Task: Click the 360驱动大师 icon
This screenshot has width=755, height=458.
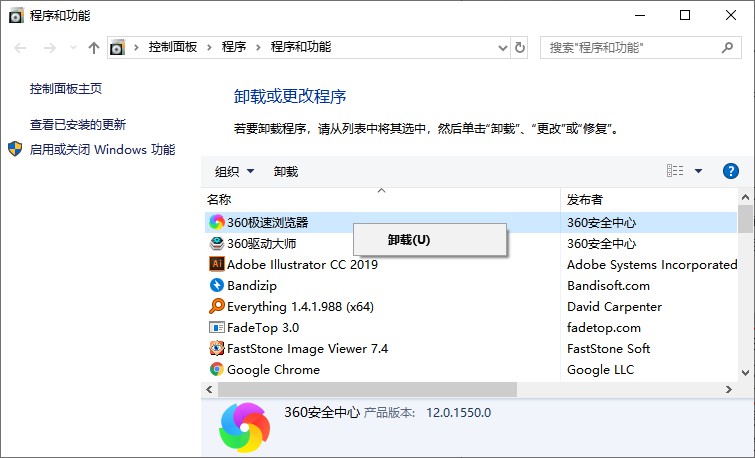Action: 217,243
